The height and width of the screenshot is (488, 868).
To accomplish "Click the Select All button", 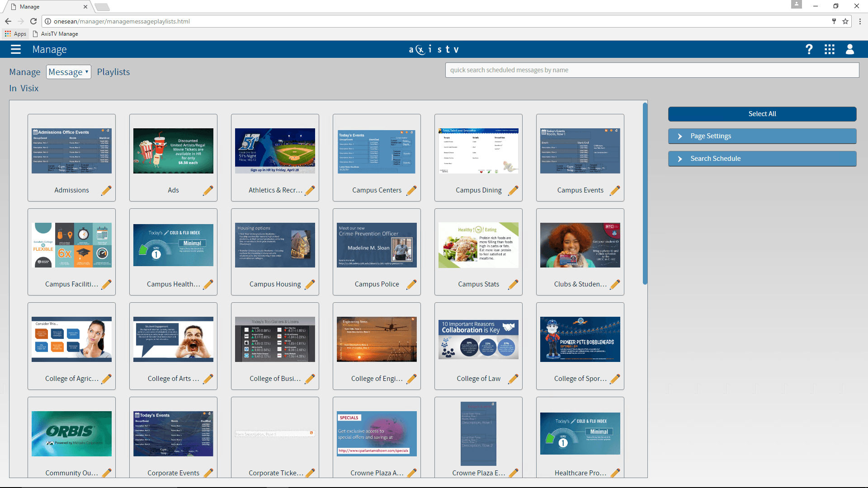I will coord(762,114).
